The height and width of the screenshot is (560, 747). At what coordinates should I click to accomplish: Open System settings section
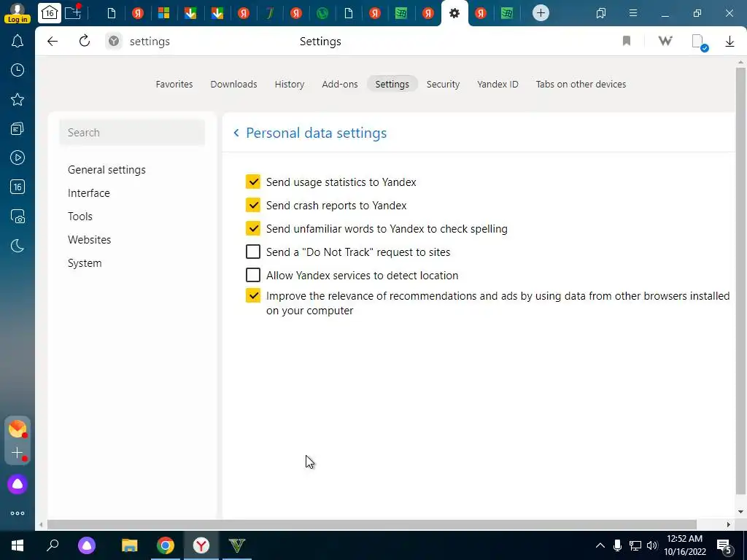85,263
